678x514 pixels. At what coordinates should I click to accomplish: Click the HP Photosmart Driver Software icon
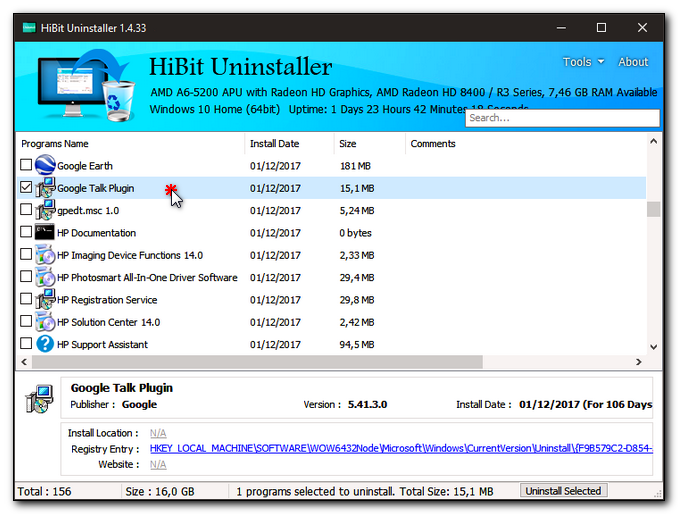click(45, 277)
